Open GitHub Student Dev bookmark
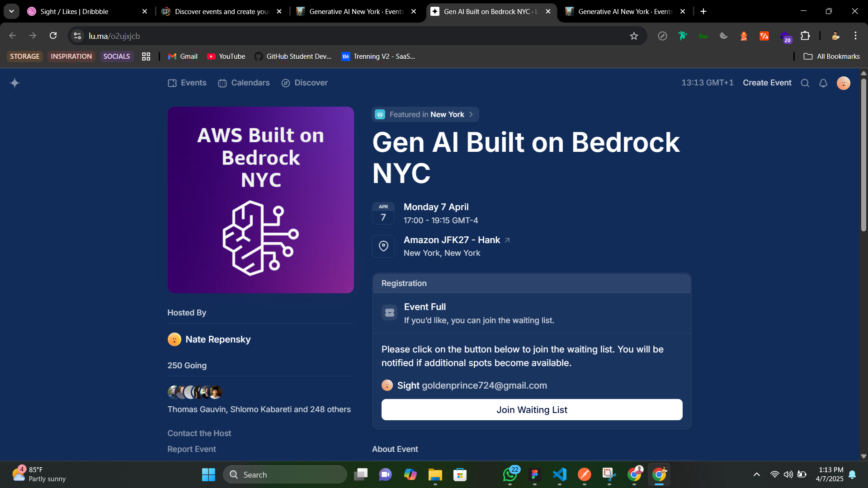Image resolution: width=868 pixels, height=488 pixels. tap(293, 56)
